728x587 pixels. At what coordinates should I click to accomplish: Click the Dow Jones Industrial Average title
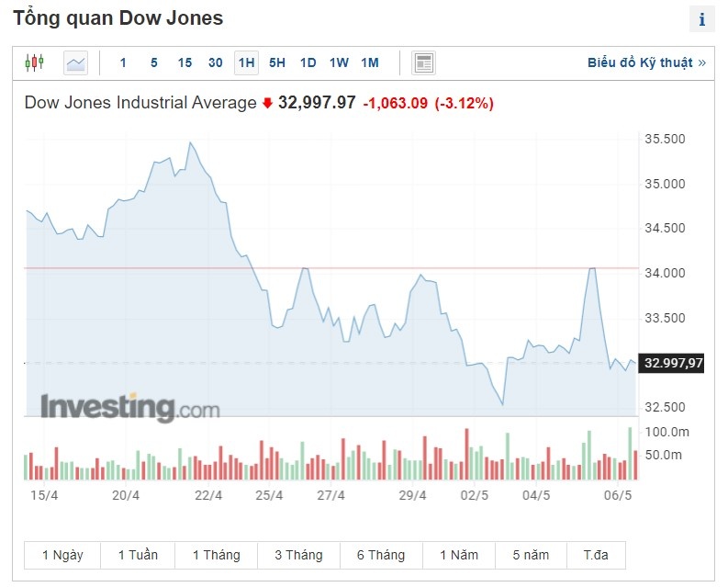tap(140, 103)
